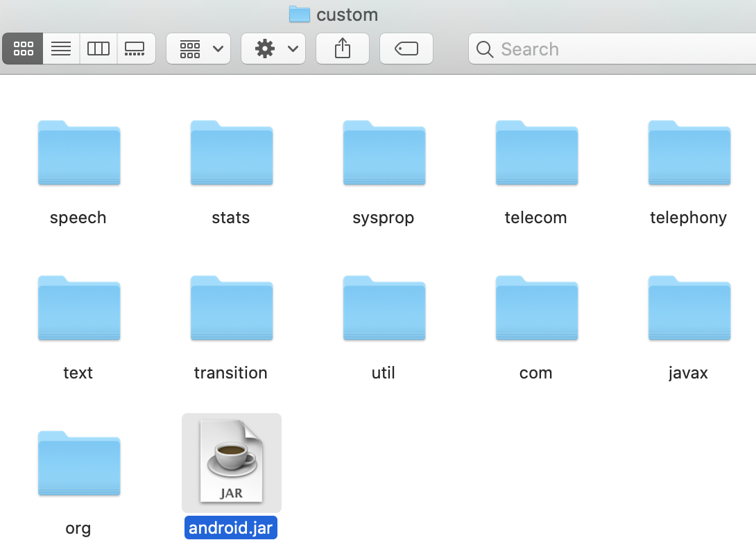Click the 'custom' window title text
756x549 pixels.
point(347,15)
